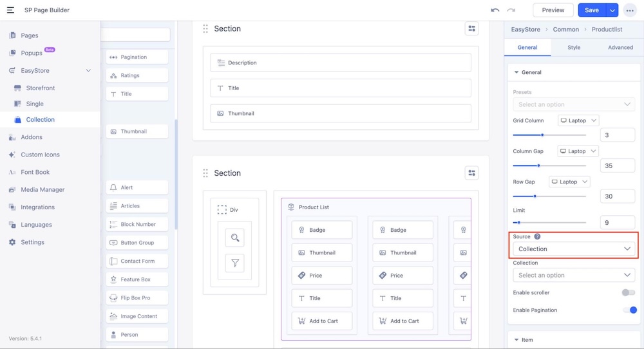Open the Source dropdown showing Collection

(574, 249)
